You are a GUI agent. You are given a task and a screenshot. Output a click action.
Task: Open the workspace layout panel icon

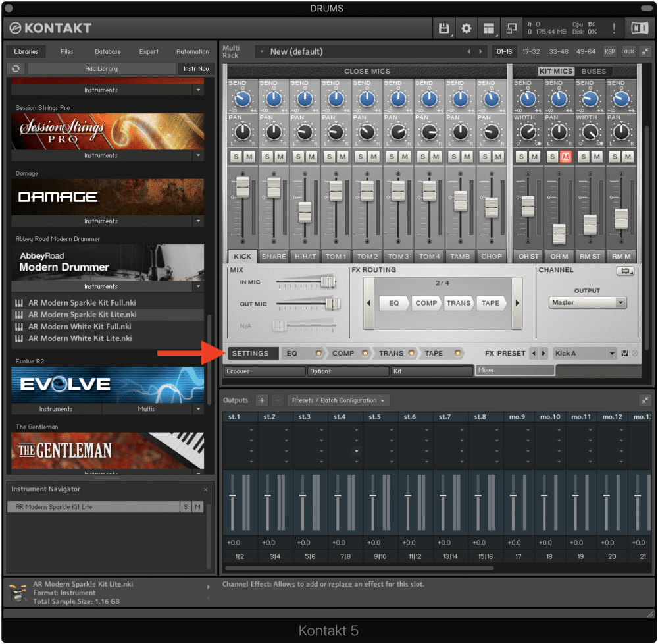[x=489, y=28]
